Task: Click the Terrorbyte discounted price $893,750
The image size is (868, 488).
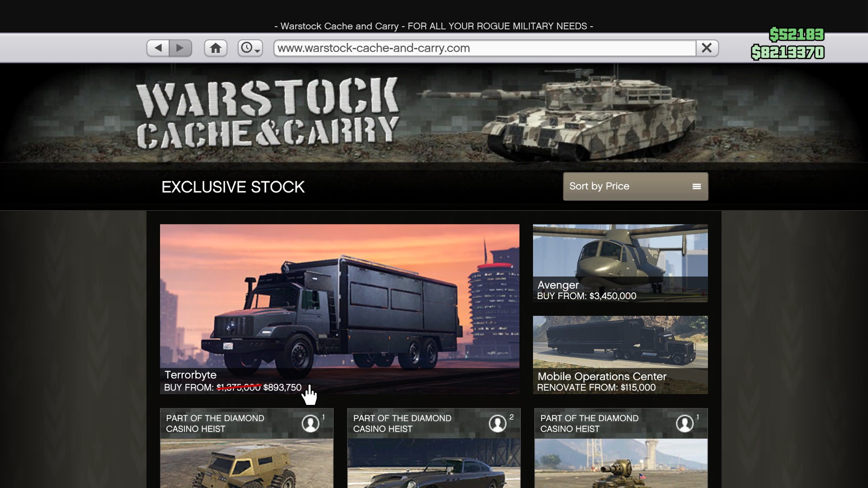Action: point(282,388)
